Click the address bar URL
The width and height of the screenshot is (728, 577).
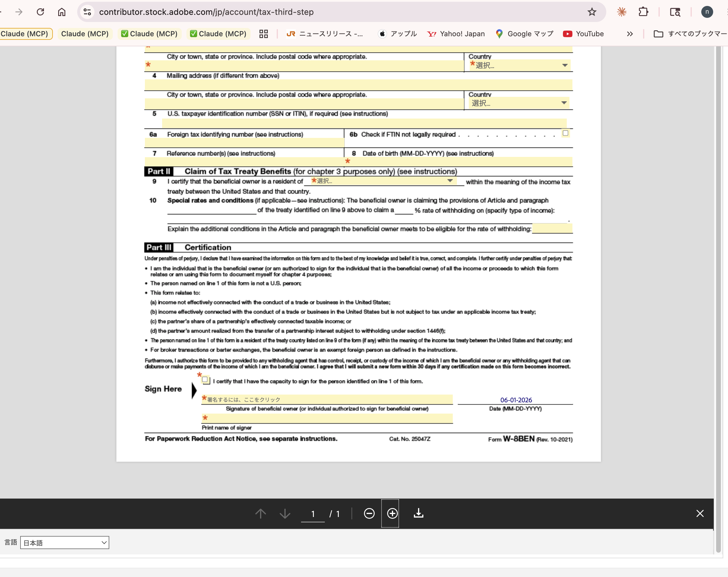(206, 12)
